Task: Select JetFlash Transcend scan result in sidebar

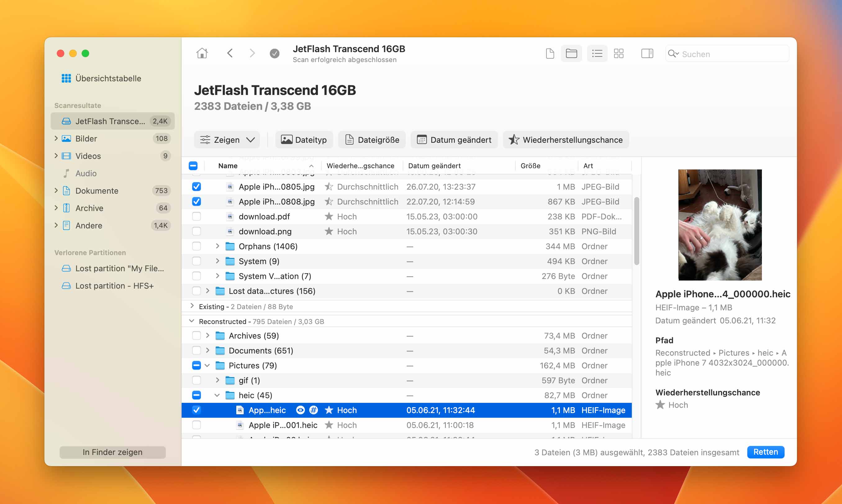Action: (112, 121)
